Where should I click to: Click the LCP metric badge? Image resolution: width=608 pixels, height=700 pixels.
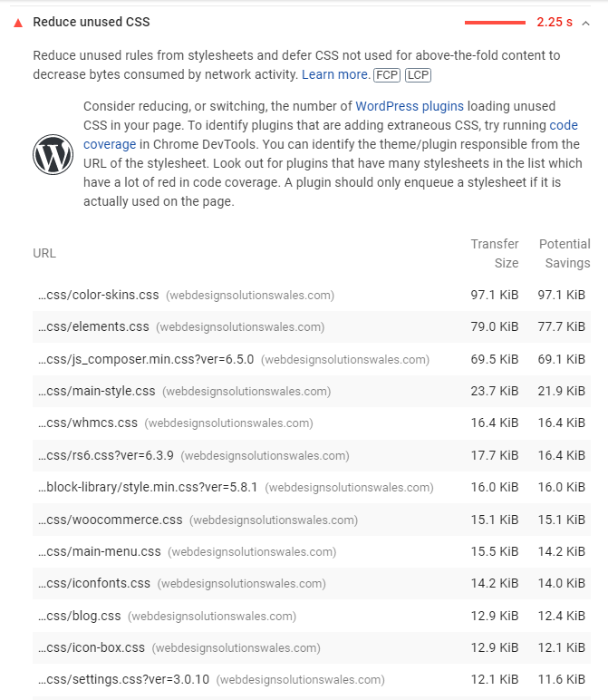pos(418,75)
